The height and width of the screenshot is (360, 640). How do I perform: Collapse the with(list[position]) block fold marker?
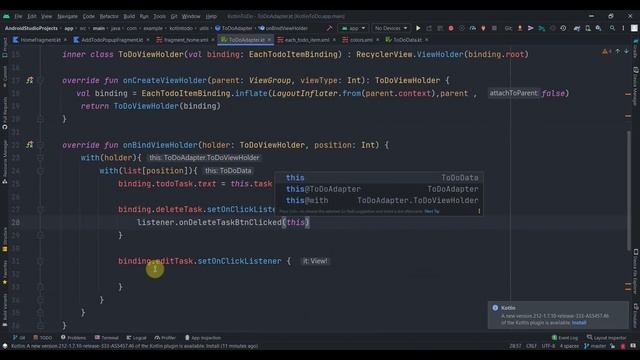pos(40,171)
